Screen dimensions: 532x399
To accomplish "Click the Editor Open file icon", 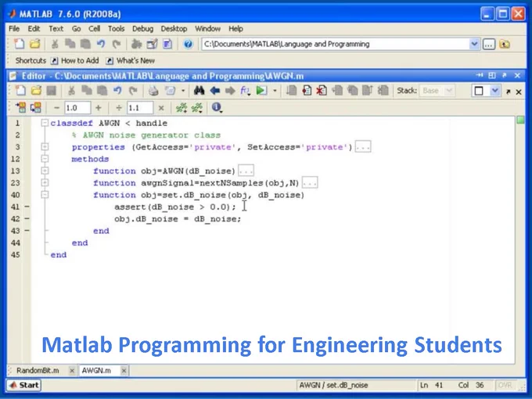I will click(36, 91).
